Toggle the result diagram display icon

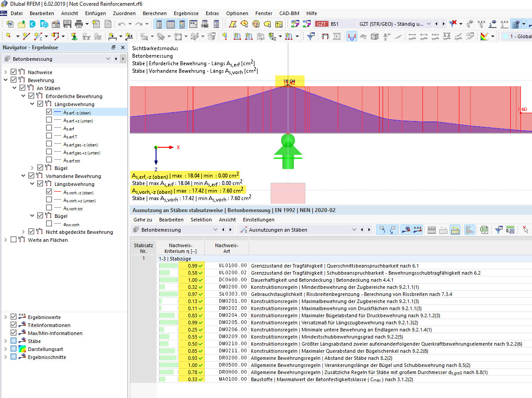coord(352,36)
